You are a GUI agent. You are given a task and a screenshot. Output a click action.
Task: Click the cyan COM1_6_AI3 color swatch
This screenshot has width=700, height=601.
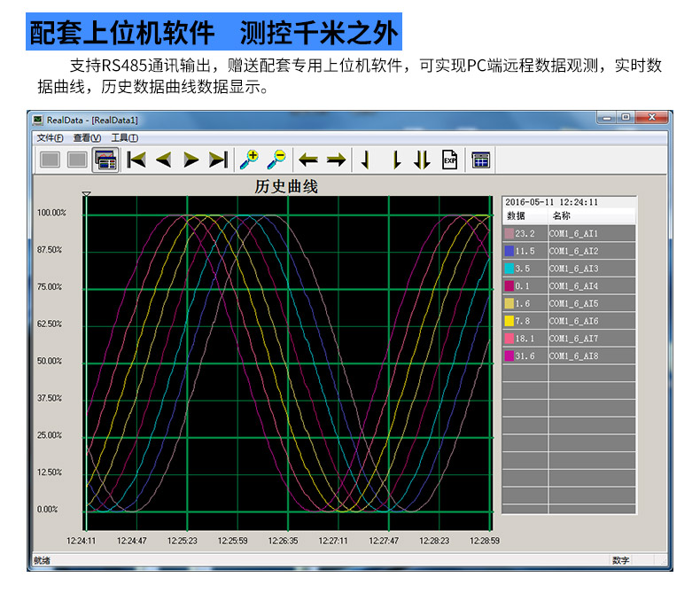coord(509,269)
